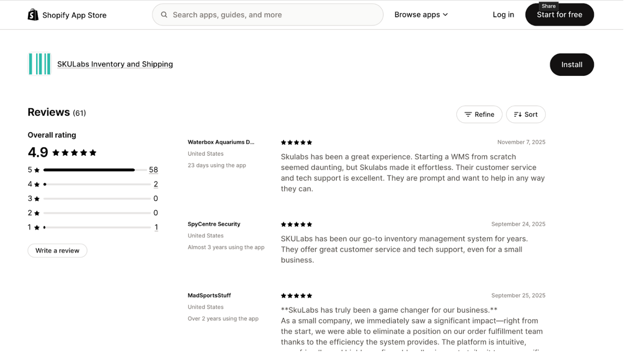Click the Write a review button
Screen dimensions: 625x364
point(57,251)
